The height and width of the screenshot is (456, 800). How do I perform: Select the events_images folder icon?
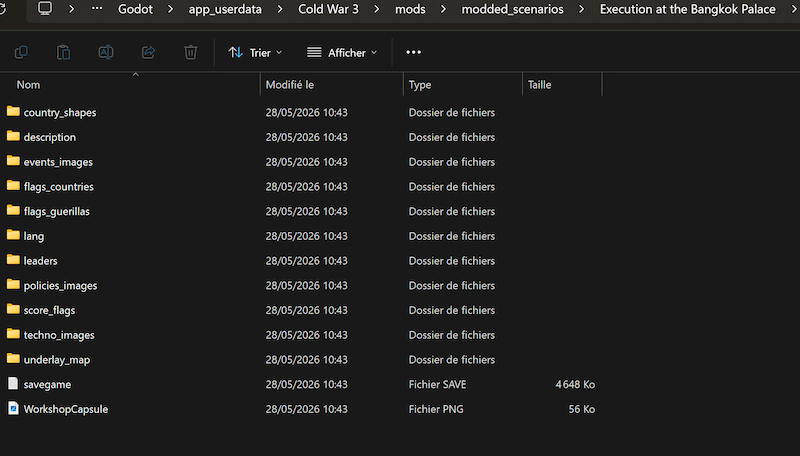13,161
